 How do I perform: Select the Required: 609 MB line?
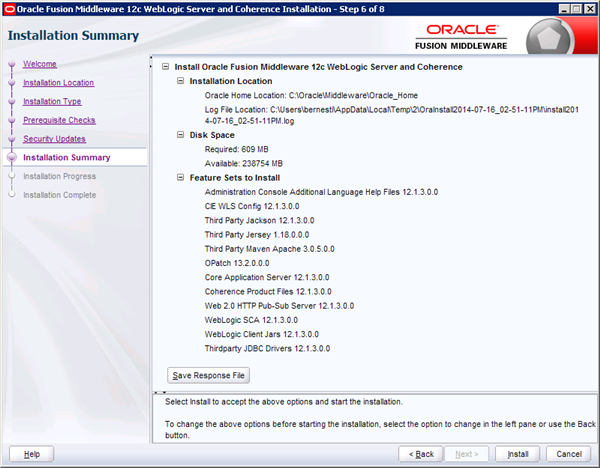tap(236, 149)
